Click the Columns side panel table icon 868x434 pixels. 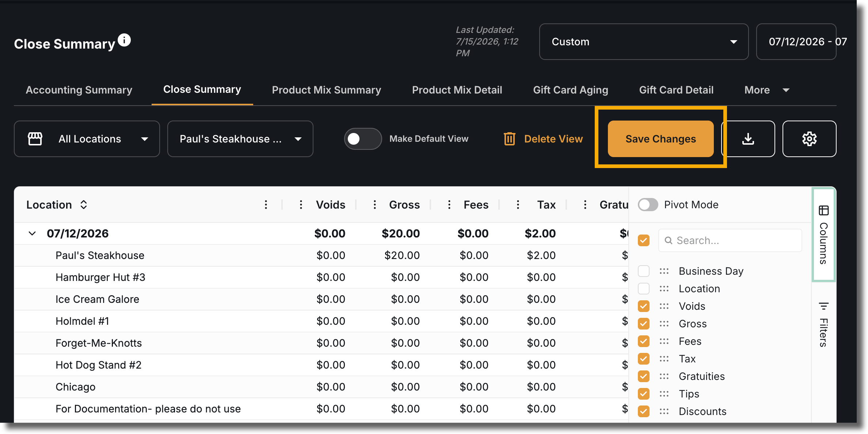click(824, 210)
